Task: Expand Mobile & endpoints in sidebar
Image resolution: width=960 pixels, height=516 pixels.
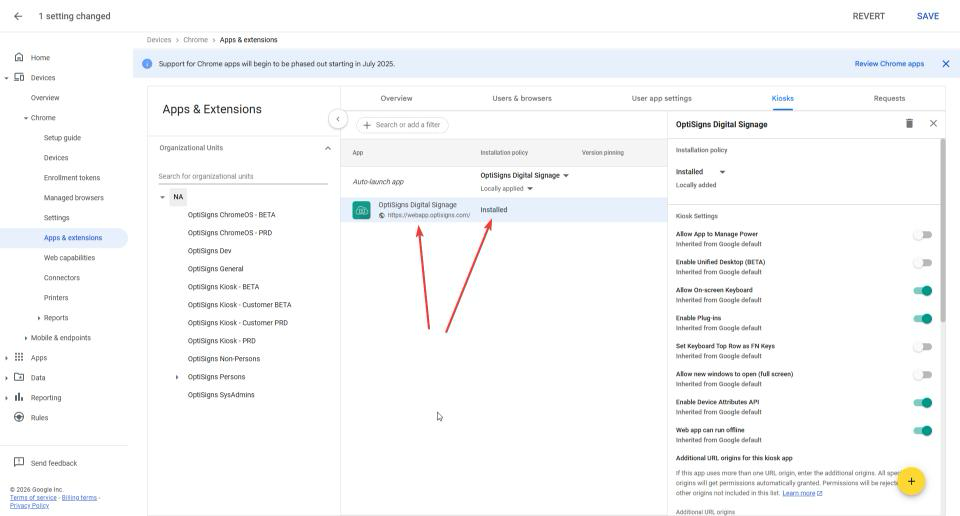Action: coord(26,338)
